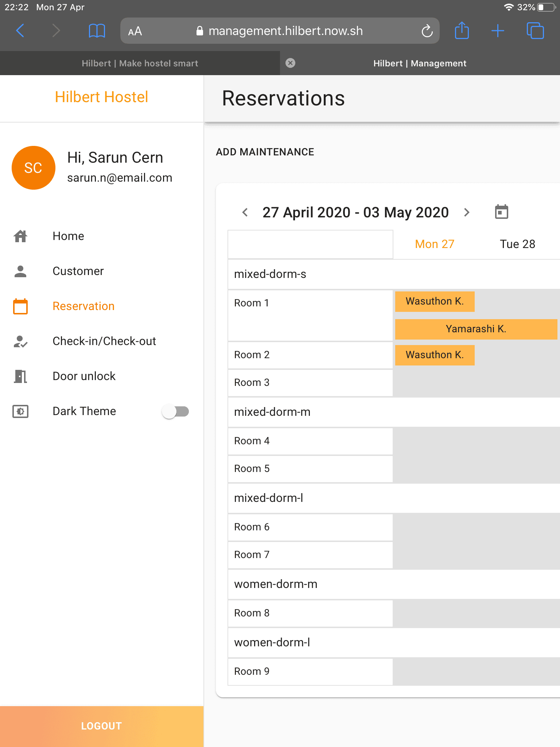Open the Reservation menu item
The width and height of the screenshot is (560, 747).
[102, 306]
